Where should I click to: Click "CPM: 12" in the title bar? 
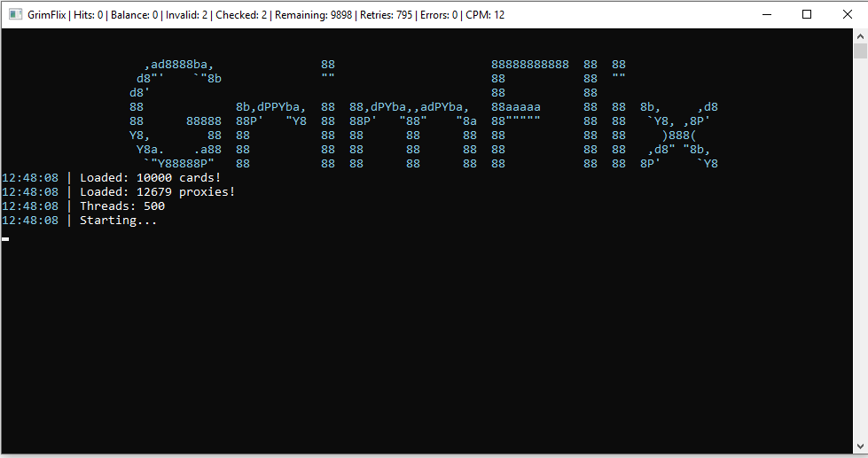[x=485, y=15]
